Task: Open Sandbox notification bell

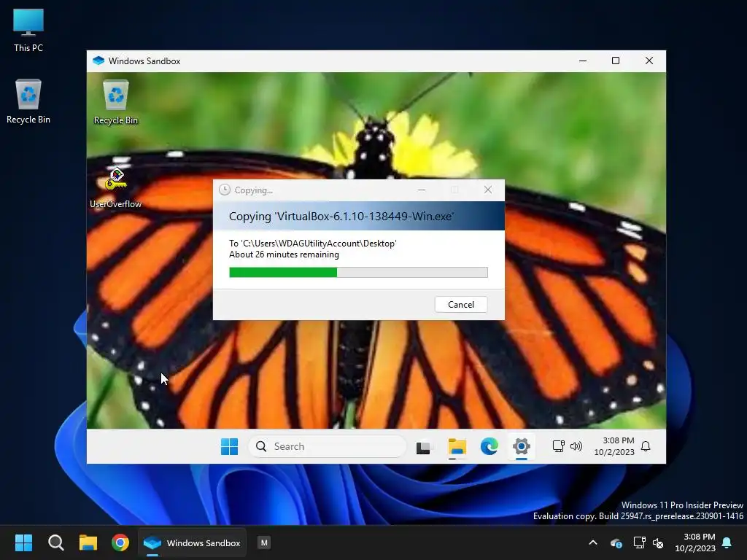Action: [x=646, y=446]
